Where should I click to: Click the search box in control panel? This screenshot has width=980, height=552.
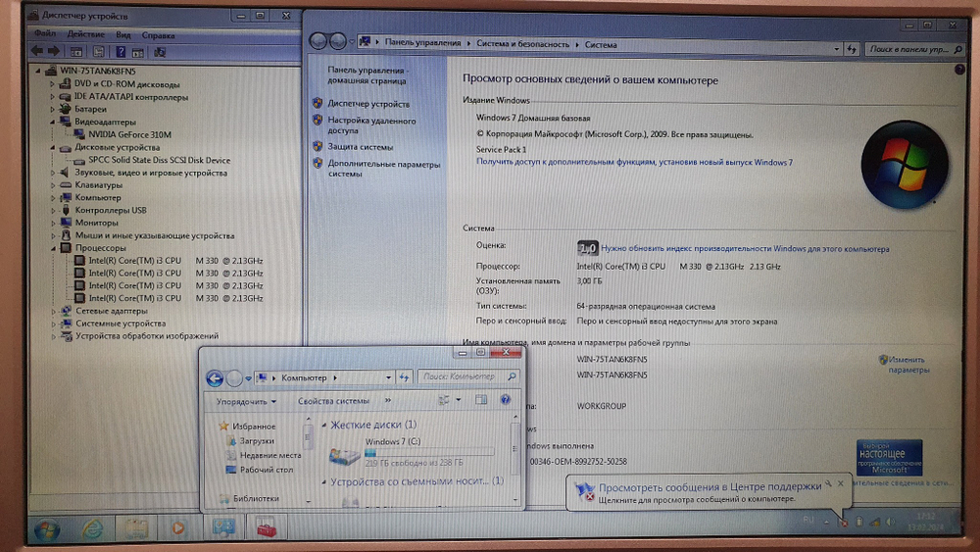(913, 49)
